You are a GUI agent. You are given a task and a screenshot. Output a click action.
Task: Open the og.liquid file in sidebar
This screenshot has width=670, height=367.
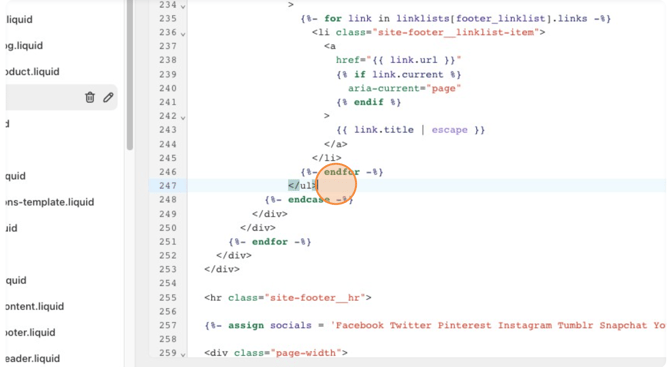click(24, 45)
